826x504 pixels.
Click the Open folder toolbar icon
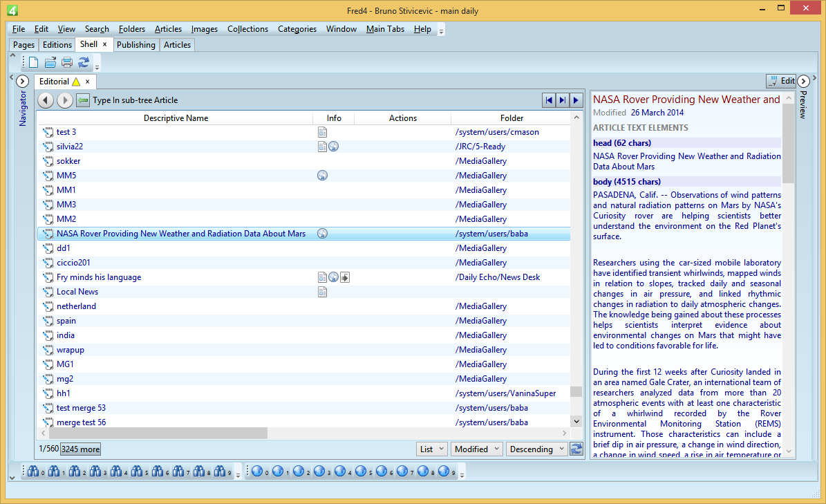click(50, 63)
